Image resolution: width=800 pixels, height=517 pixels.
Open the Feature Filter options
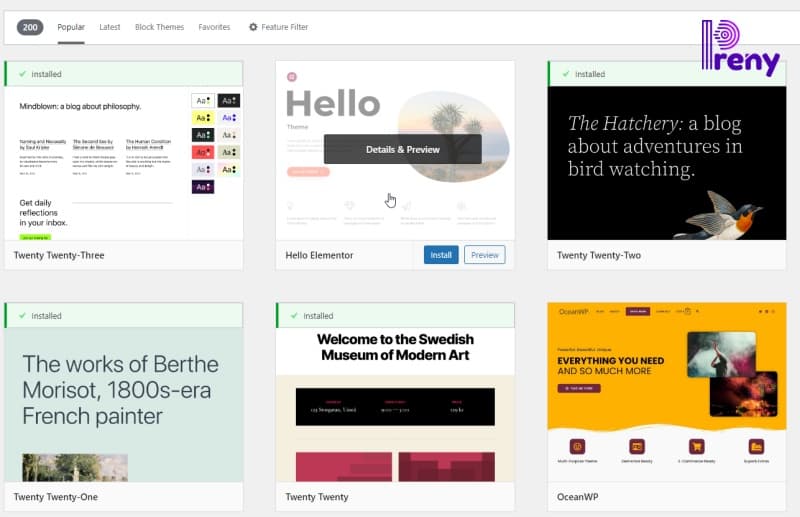click(x=279, y=27)
